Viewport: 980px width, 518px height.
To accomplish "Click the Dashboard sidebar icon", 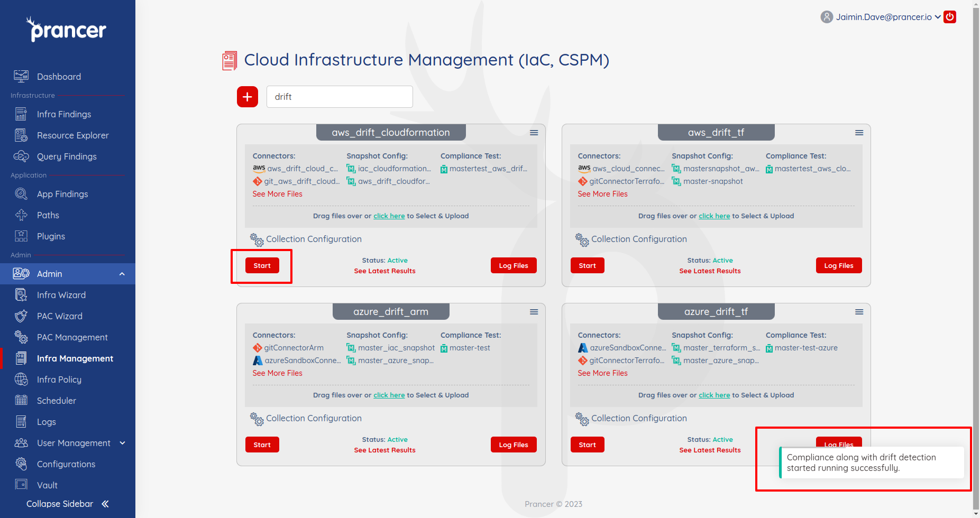I will pyautogui.click(x=21, y=77).
